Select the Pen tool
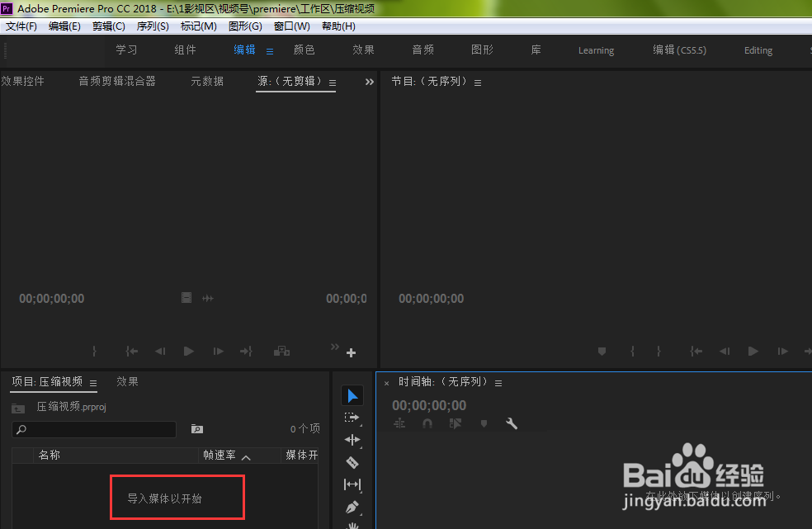This screenshot has width=812, height=529. (352, 507)
